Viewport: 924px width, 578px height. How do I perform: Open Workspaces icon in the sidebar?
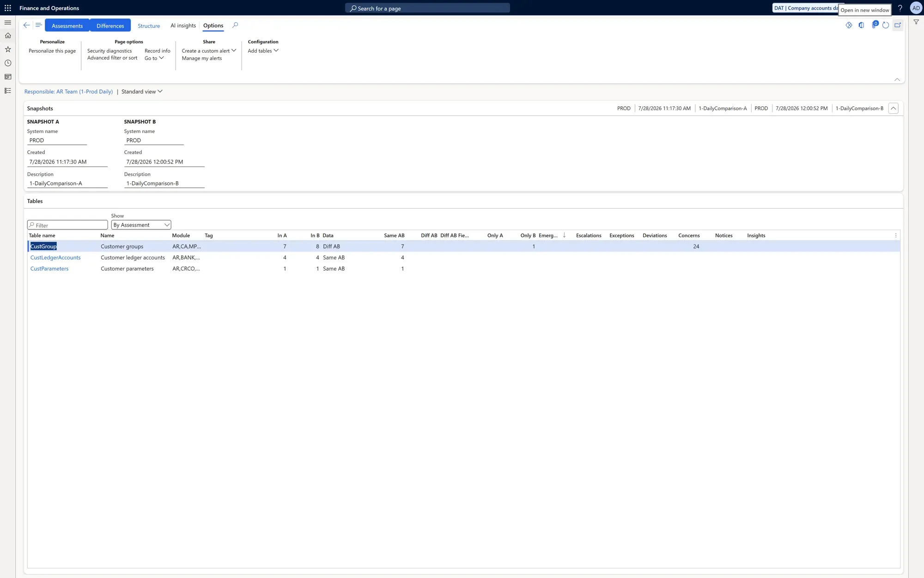[x=8, y=77]
